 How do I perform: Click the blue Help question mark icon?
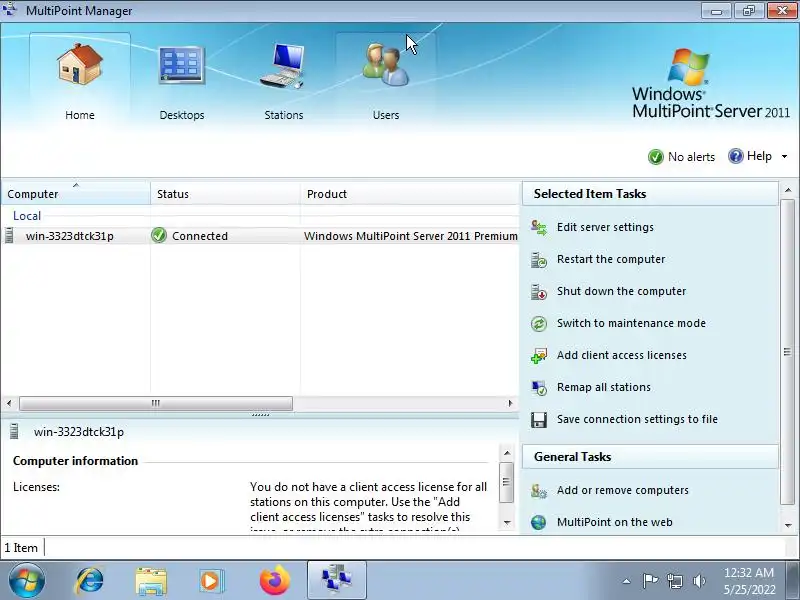coord(735,156)
